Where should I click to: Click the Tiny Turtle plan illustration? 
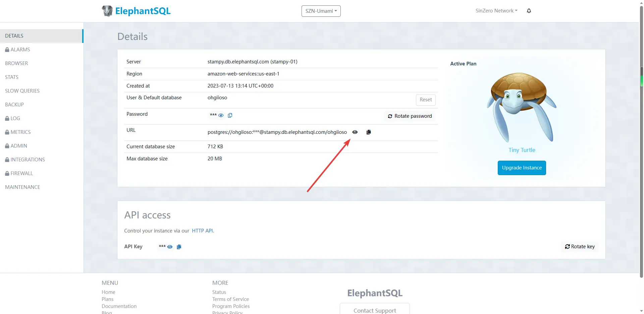click(522, 107)
